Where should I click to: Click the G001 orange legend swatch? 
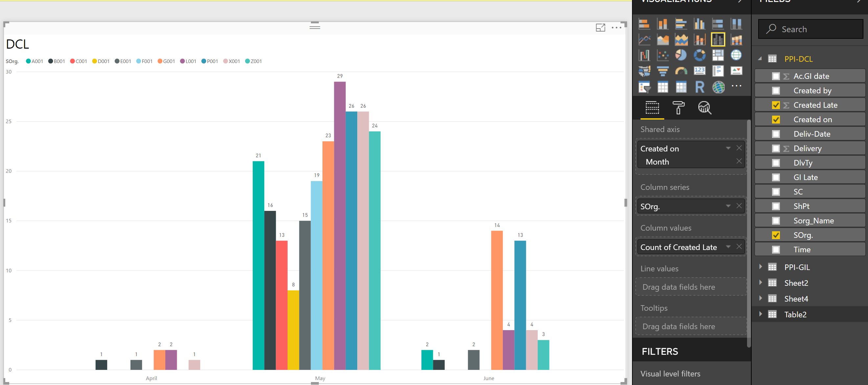point(160,61)
